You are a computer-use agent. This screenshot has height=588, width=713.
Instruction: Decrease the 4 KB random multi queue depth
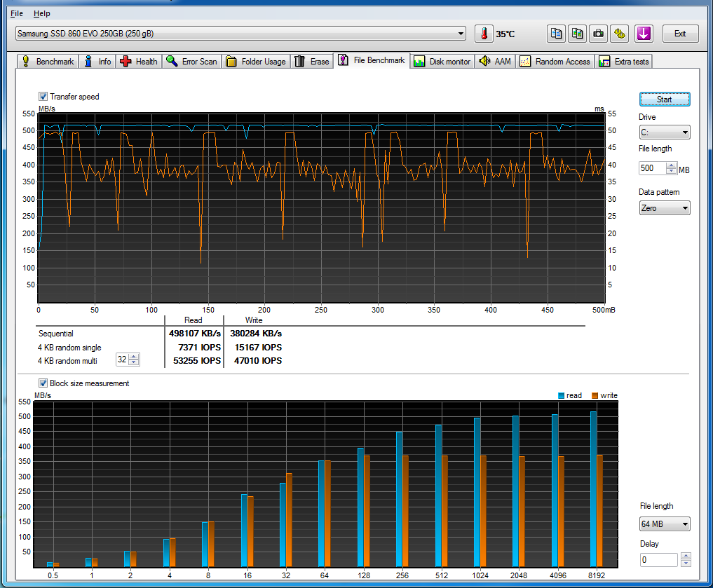click(134, 362)
